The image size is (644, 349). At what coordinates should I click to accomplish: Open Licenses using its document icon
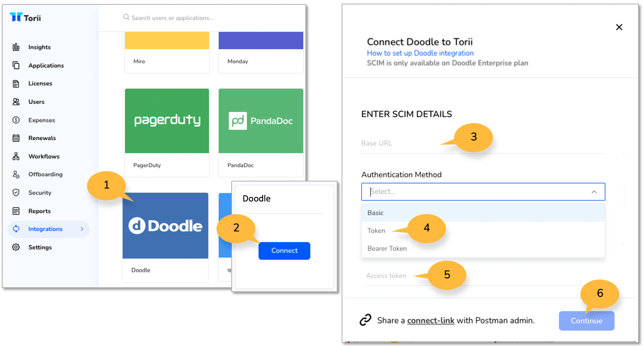coord(16,84)
